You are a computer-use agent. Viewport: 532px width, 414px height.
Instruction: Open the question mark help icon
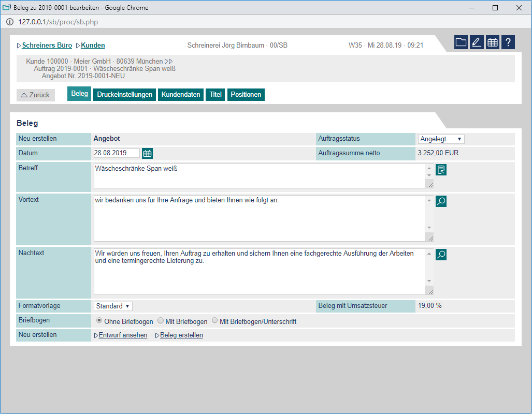point(508,42)
